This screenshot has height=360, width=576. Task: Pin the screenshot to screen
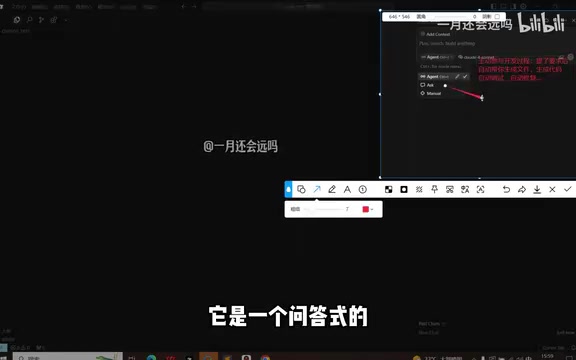(x=435, y=189)
